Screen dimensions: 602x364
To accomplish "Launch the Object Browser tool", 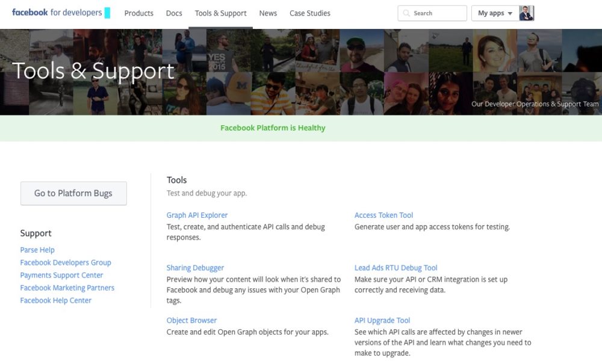I will [x=191, y=320].
